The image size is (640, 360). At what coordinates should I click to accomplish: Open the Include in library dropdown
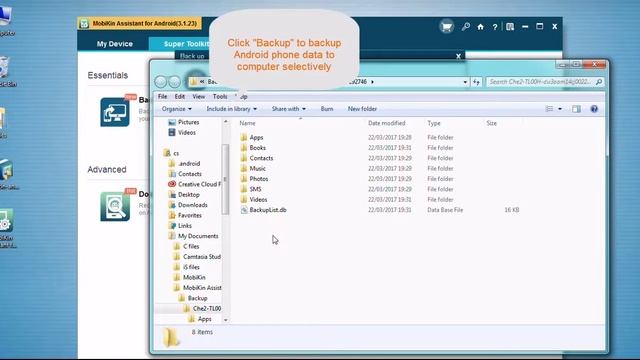pos(232,109)
